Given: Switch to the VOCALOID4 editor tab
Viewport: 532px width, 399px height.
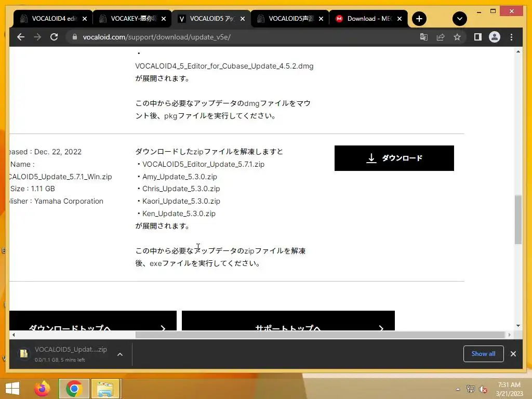Looking at the screenshot, I should coord(52,19).
